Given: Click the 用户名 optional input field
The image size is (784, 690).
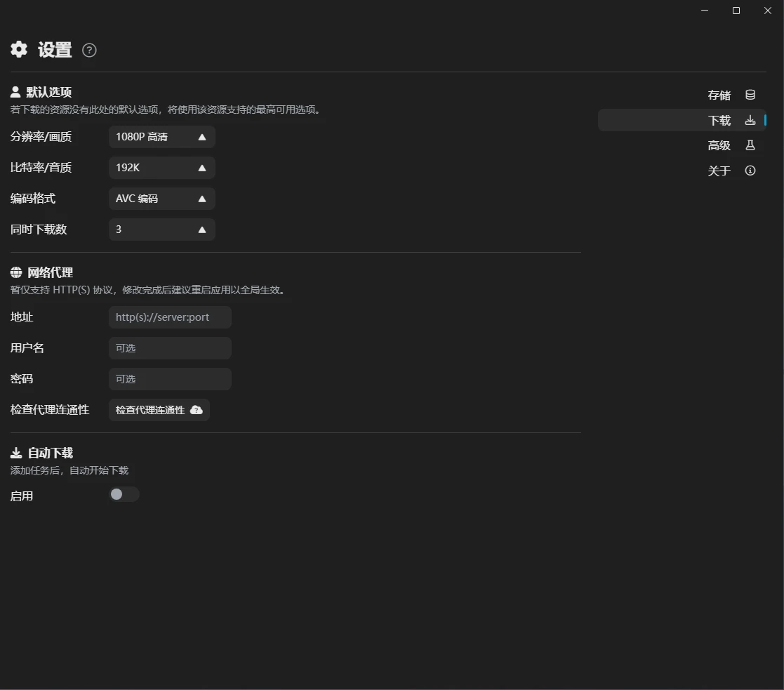Looking at the screenshot, I should [170, 348].
